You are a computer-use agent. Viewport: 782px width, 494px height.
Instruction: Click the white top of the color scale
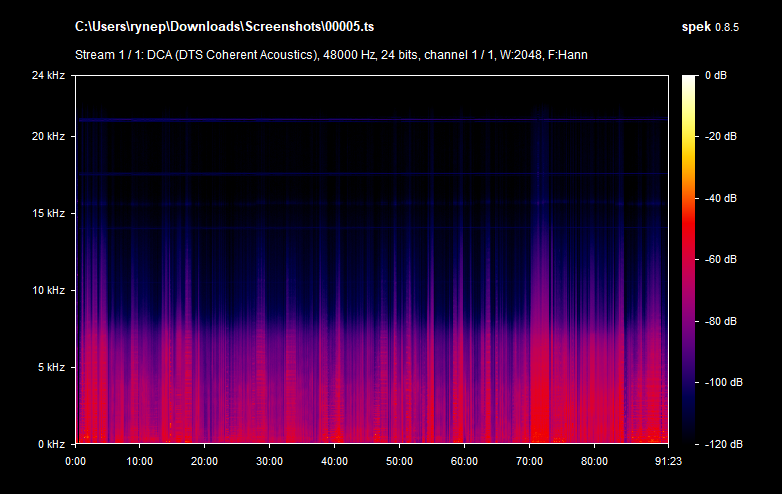[689, 79]
